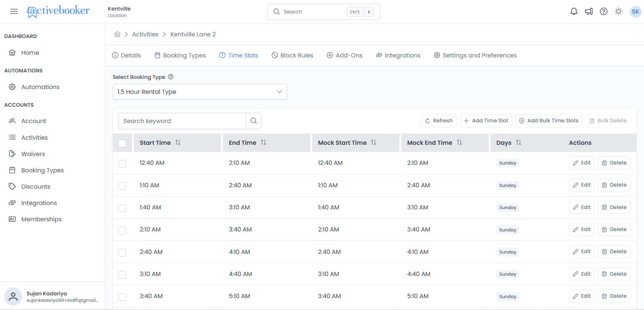Check the 3:40 AM start time row
644x310 pixels.
coord(122,297)
